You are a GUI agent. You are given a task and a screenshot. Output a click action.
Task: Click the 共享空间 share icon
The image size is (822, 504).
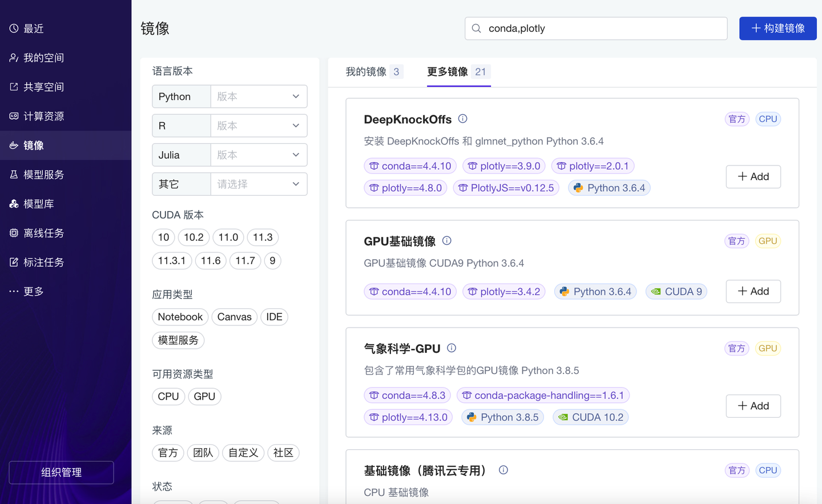pos(14,87)
